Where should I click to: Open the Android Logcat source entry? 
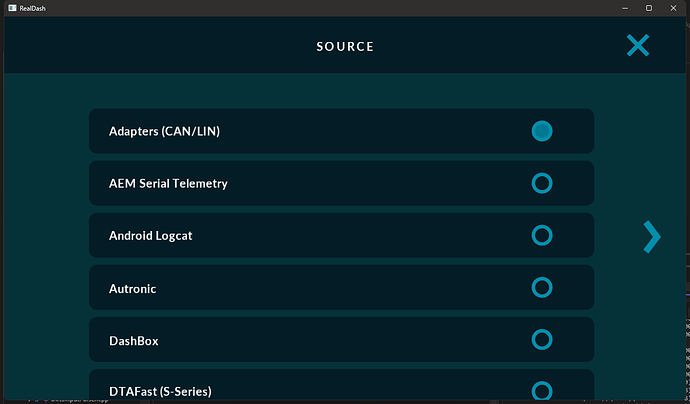point(153,236)
